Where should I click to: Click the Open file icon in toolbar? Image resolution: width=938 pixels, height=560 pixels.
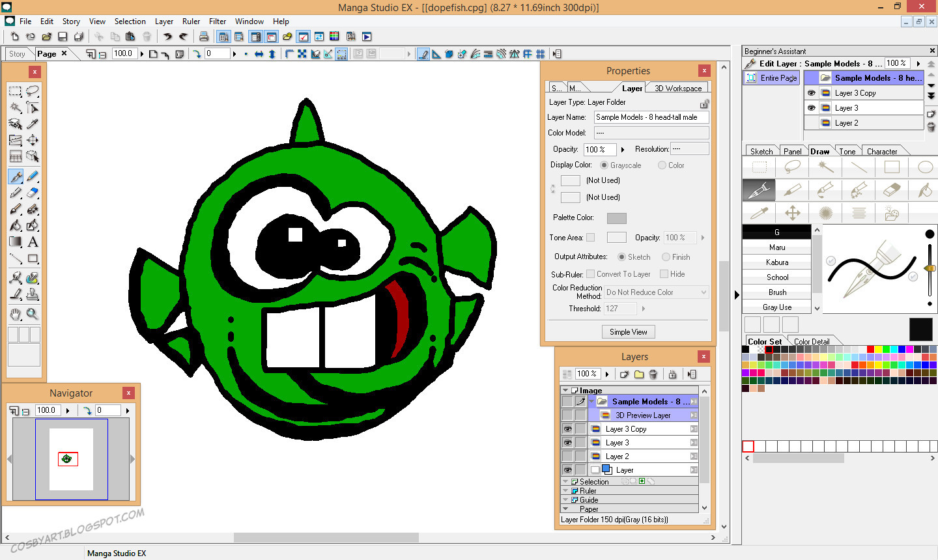pos(47,36)
